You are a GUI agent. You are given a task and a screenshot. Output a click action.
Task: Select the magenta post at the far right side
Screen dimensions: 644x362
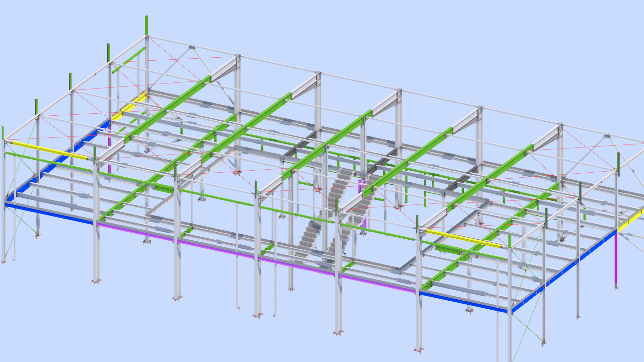616,258
